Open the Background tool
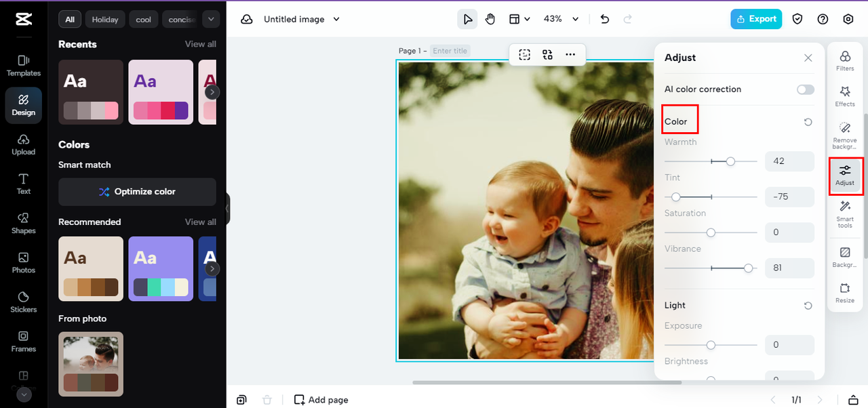Viewport: 868px width, 408px height. 845,257
